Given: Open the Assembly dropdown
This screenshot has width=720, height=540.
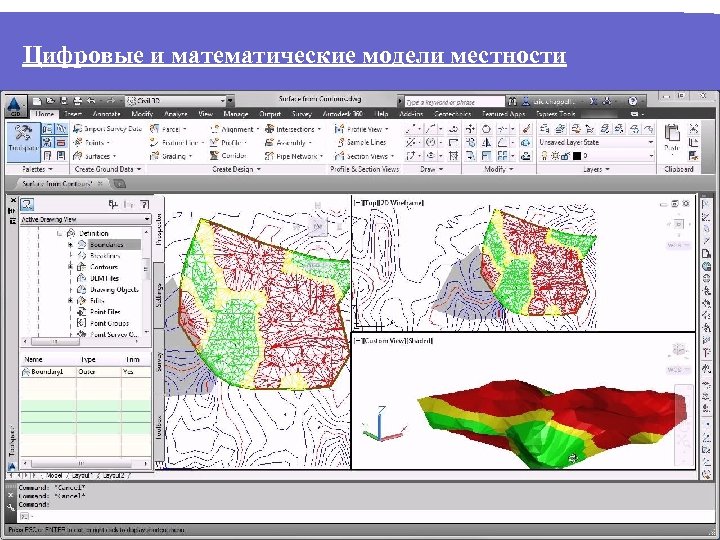Looking at the screenshot, I should pyautogui.click(x=289, y=143).
